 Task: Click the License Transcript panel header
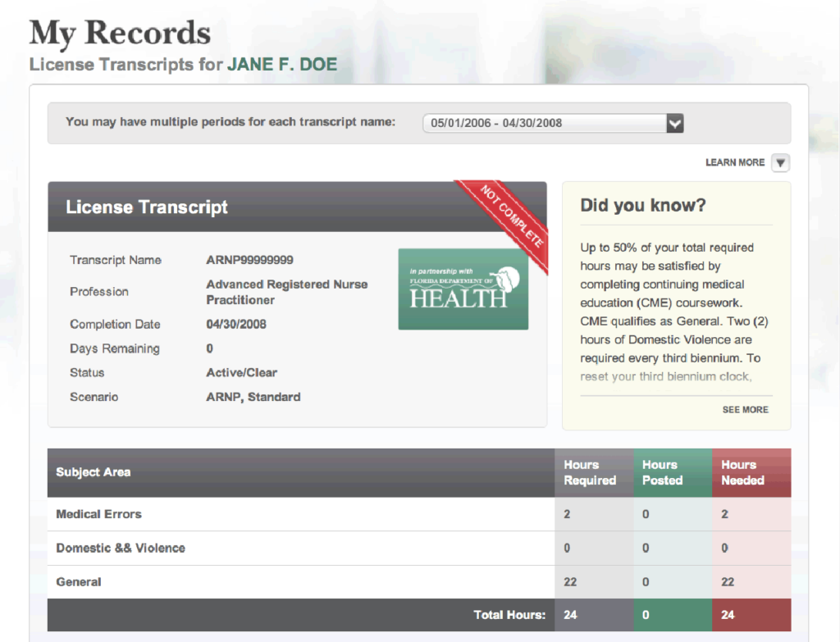(x=147, y=207)
